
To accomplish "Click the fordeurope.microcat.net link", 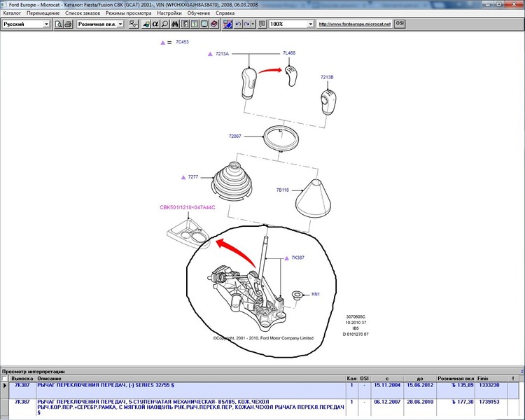I will tap(355, 24).
